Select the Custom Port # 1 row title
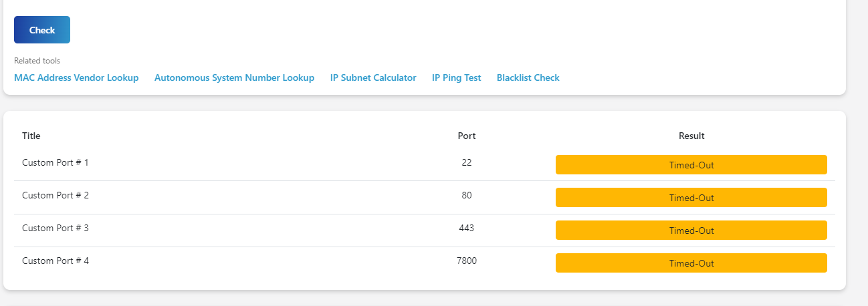 [56, 162]
